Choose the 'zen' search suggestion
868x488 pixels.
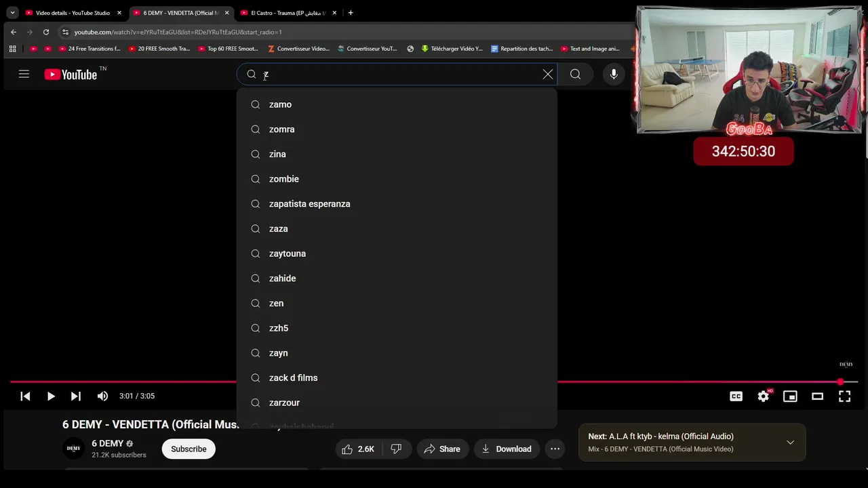tap(397, 303)
